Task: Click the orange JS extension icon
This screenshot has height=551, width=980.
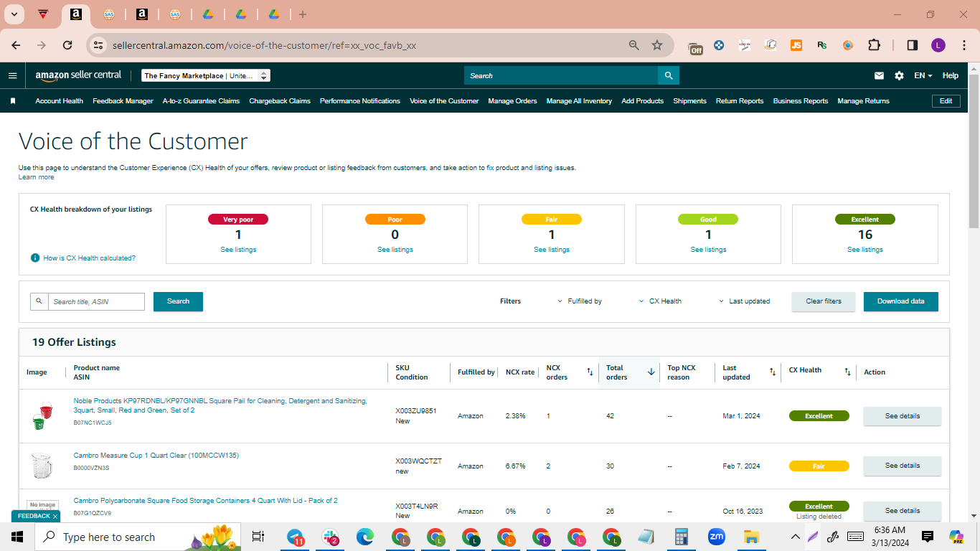Action: 796,45
